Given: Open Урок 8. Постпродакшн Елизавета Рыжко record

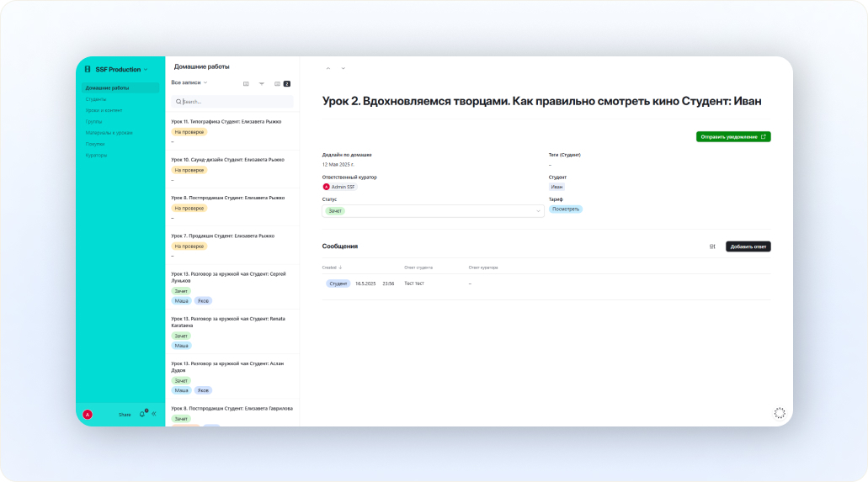Looking at the screenshot, I should (x=232, y=208).
